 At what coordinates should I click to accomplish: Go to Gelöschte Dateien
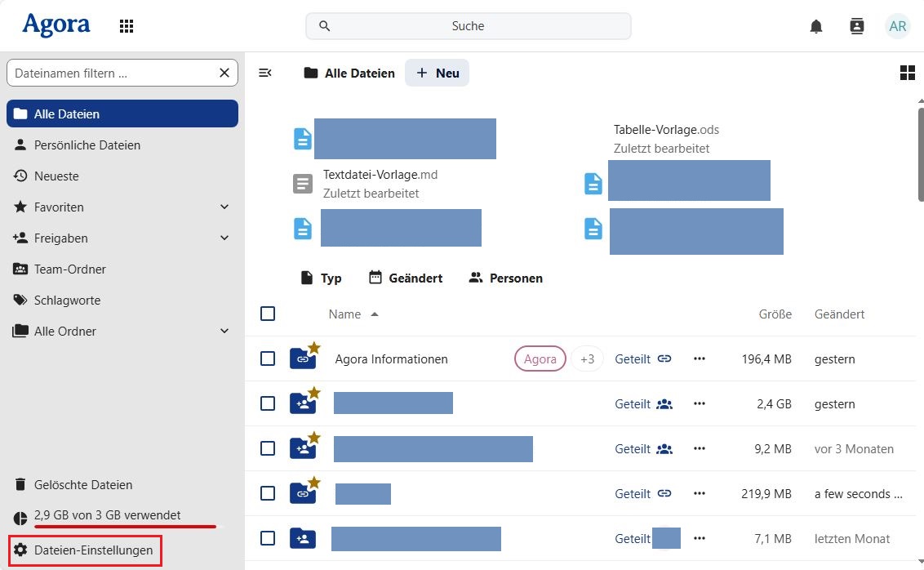[82, 485]
